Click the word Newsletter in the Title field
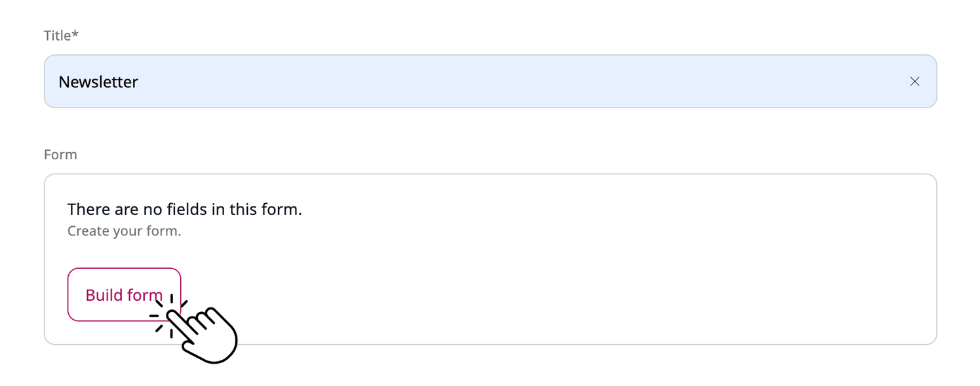The height and width of the screenshot is (386, 980). (x=98, y=82)
